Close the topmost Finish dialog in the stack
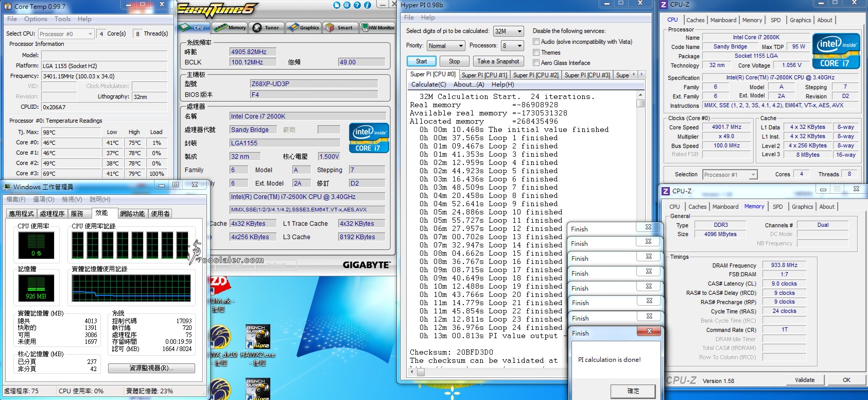 click(x=648, y=227)
